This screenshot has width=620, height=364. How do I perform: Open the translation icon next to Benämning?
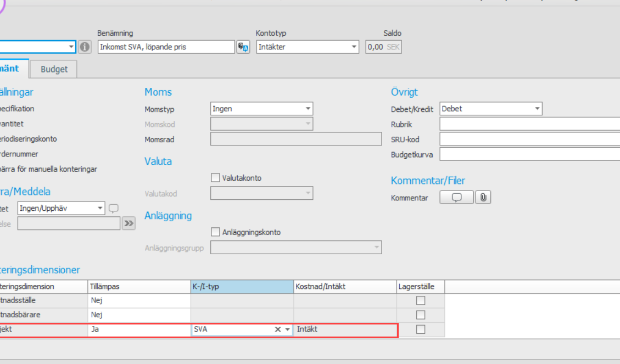click(243, 47)
